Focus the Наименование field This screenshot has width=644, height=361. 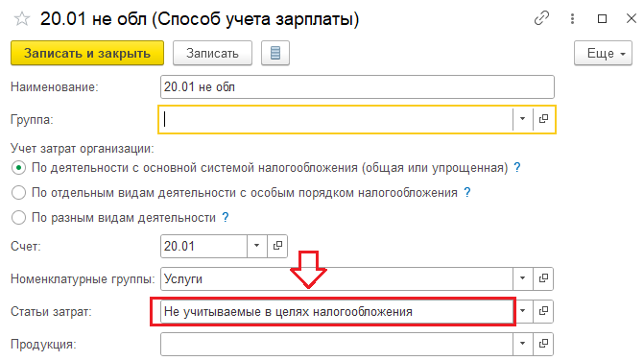(357, 86)
